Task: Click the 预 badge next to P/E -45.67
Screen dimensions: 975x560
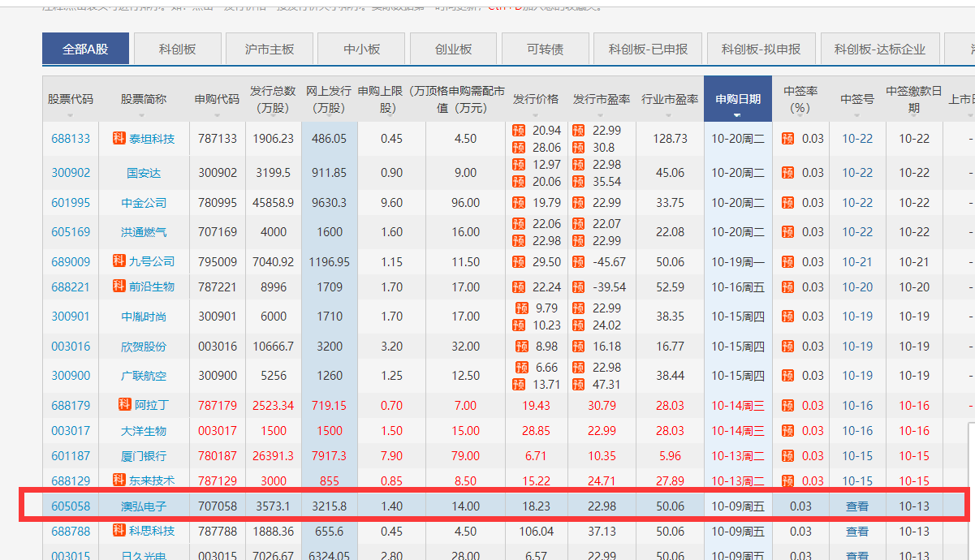Action: pyautogui.click(x=578, y=262)
